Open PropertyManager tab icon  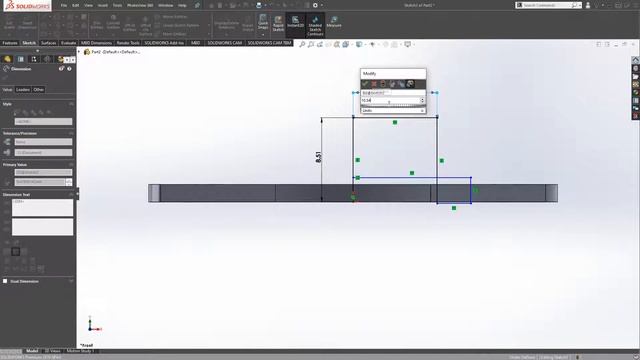[x=20, y=59]
